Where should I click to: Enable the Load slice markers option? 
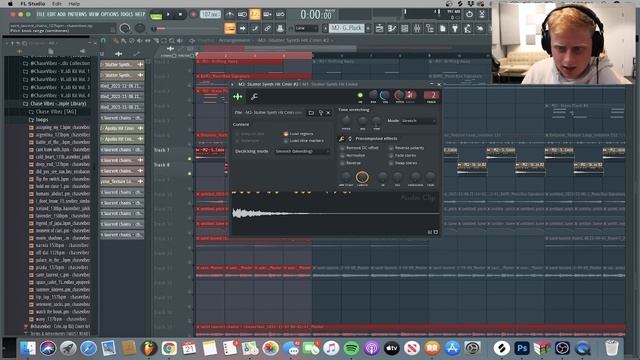pos(304,141)
